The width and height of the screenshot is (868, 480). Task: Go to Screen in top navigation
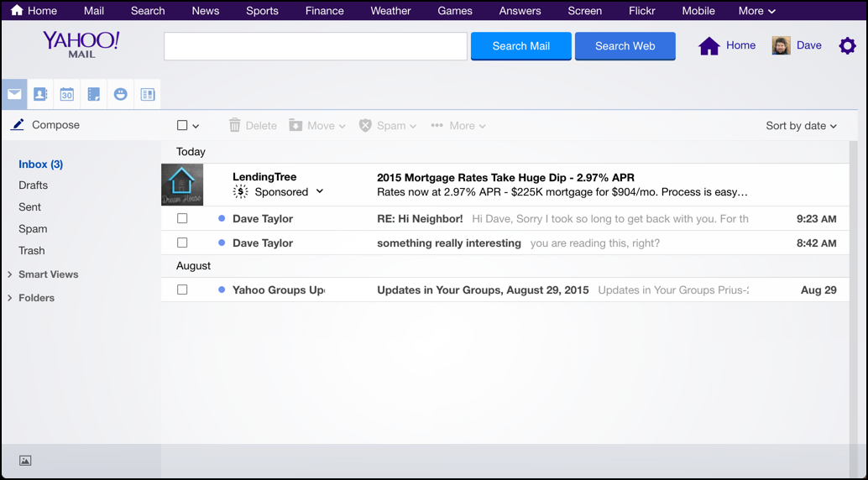(584, 11)
